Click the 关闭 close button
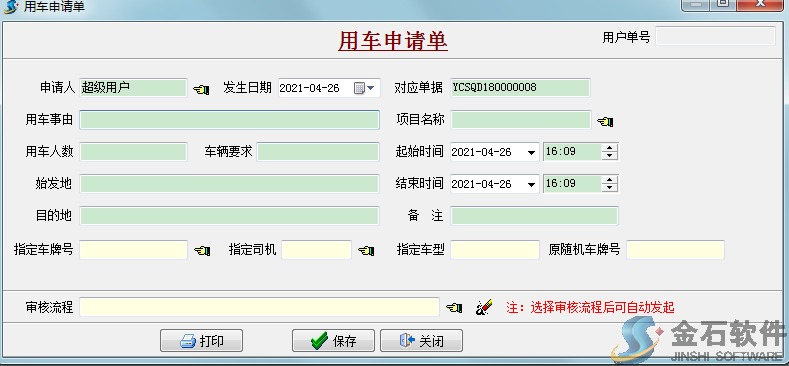The width and height of the screenshot is (789, 366). pyautogui.click(x=421, y=341)
